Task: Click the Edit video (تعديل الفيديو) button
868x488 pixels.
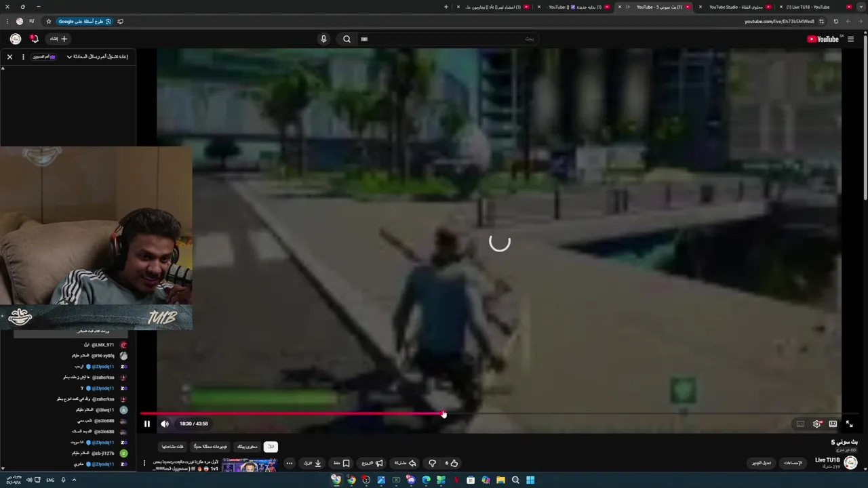Action: (762, 463)
